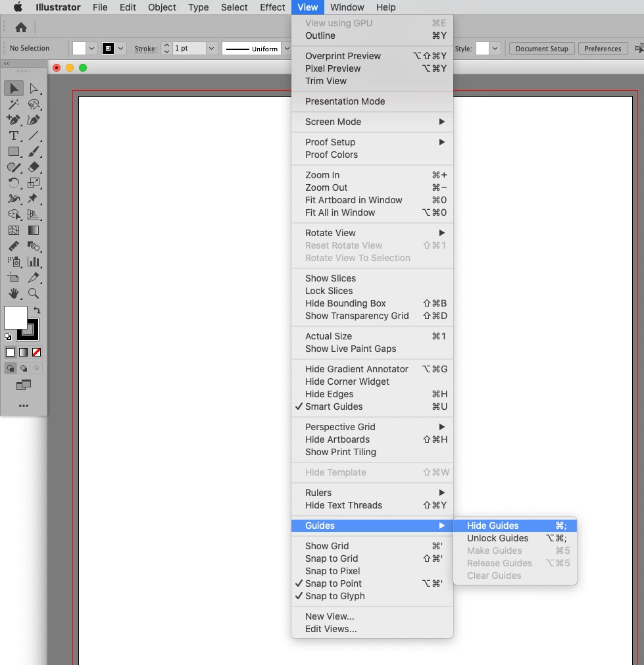Image resolution: width=644 pixels, height=665 pixels.
Task: Open Uniform width profile dropdown
Action: 287,49
